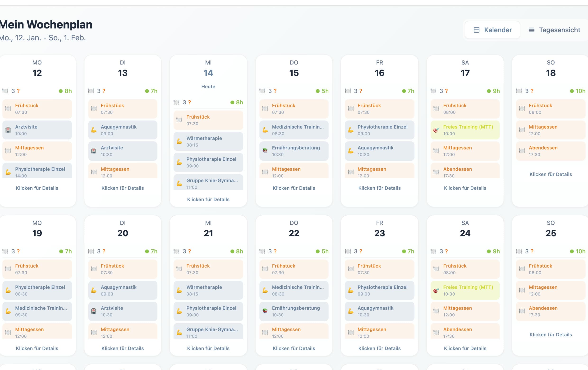Viewport: 588px width, 370px height.
Task: Click the day header DO 22
Action: (x=294, y=229)
